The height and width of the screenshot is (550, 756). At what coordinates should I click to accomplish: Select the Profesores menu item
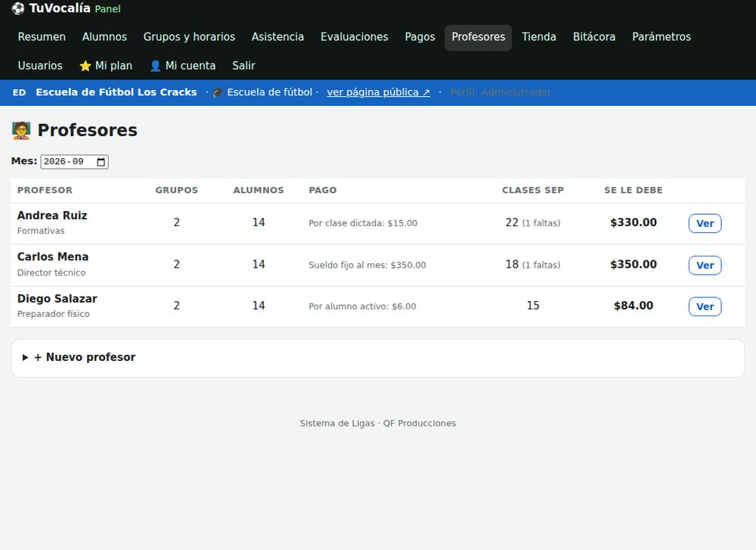(x=479, y=36)
